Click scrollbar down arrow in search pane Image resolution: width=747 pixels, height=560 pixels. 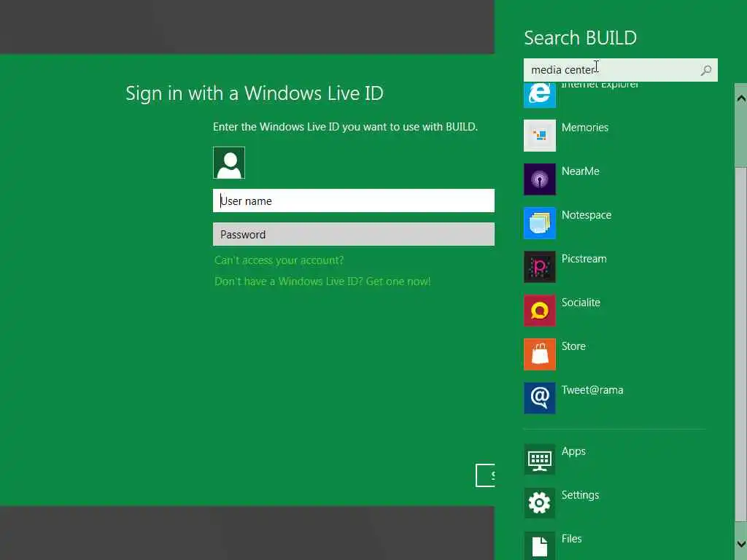(x=741, y=543)
